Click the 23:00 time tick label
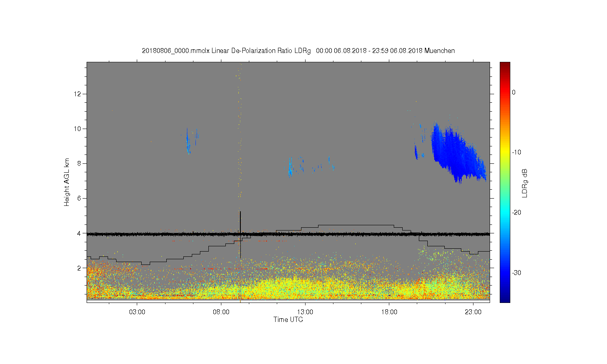Image resolution: width=607 pixels, height=364 pixels. pos(473,312)
